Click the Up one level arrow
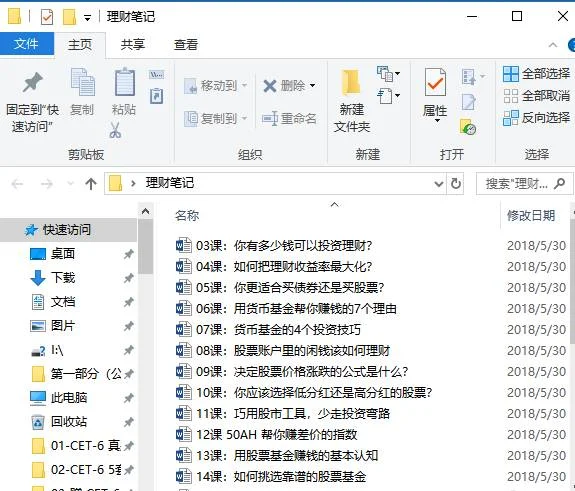The image size is (575, 491). click(x=91, y=183)
